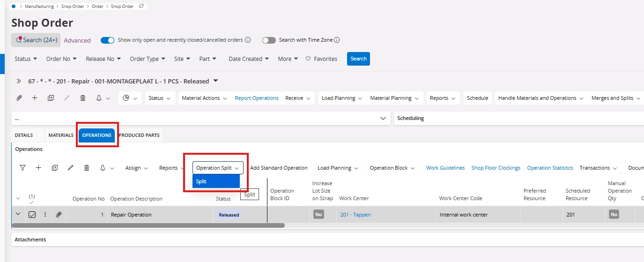Open the Order No filter dropdown
644x262 pixels.
61,59
